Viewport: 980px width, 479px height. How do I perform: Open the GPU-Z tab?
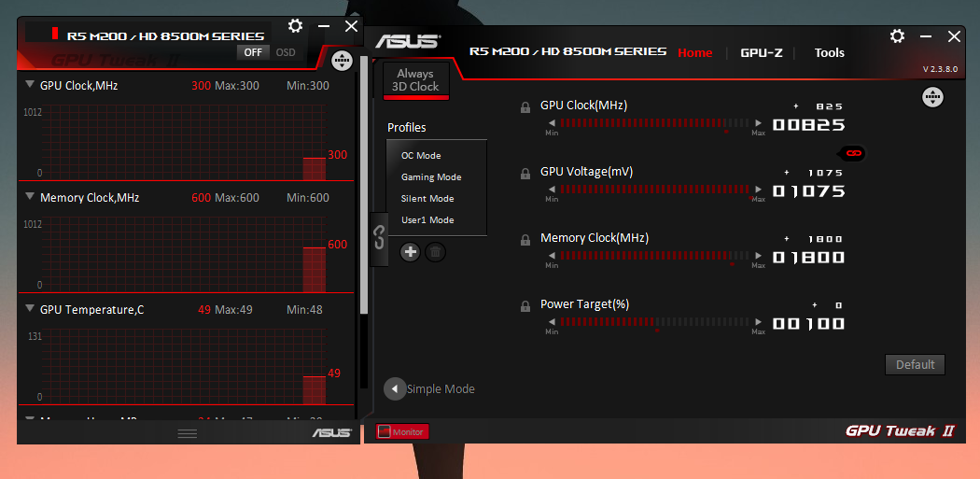(x=761, y=52)
